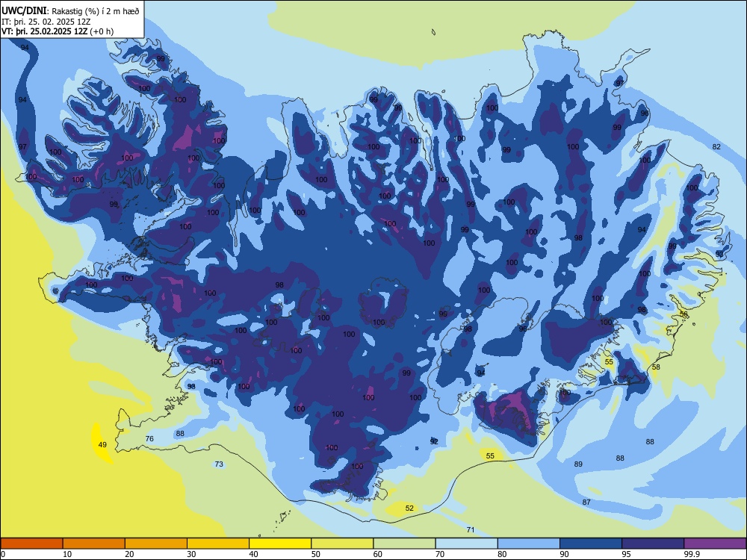This screenshot has height=560, width=747.
Task: Click the 'Rakastig (%) í 2 m hæð' label
Action: 96,11
